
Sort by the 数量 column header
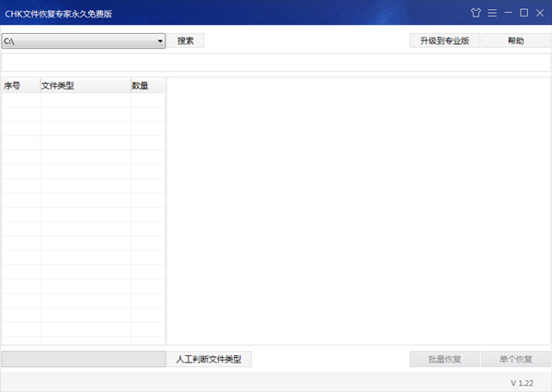pyautogui.click(x=147, y=86)
